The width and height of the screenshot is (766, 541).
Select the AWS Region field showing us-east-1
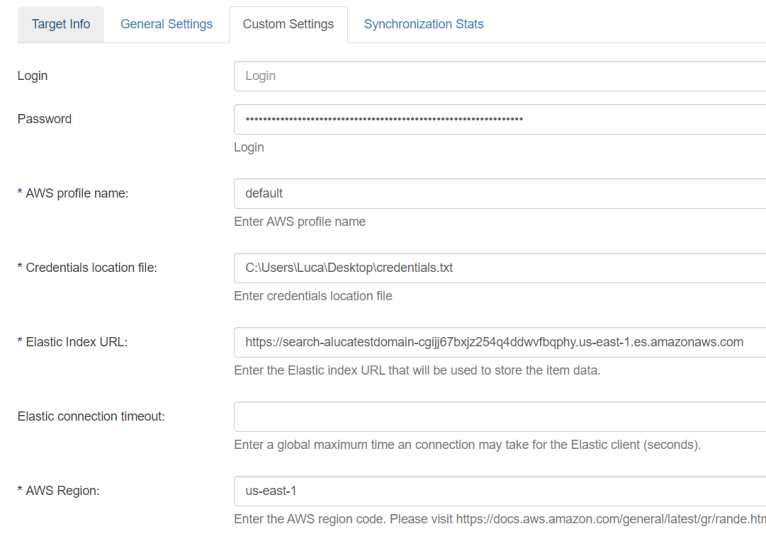(x=500, y=491)
